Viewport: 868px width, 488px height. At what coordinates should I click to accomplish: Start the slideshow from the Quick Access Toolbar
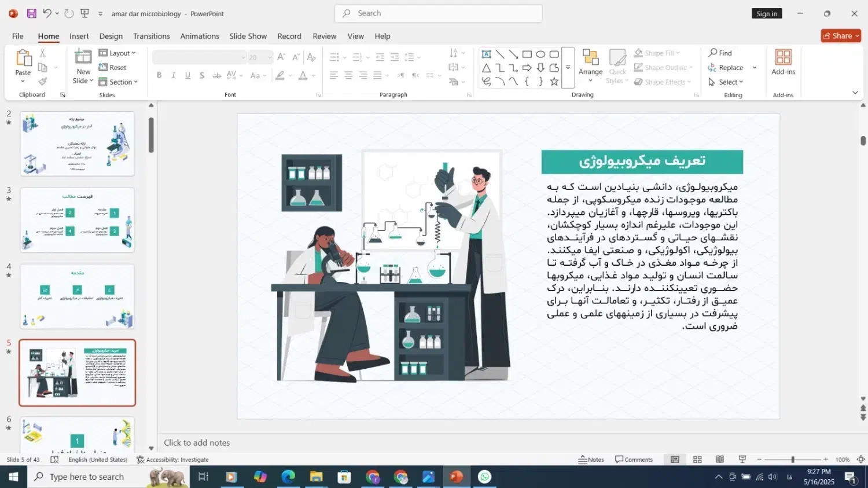[84, 13]
